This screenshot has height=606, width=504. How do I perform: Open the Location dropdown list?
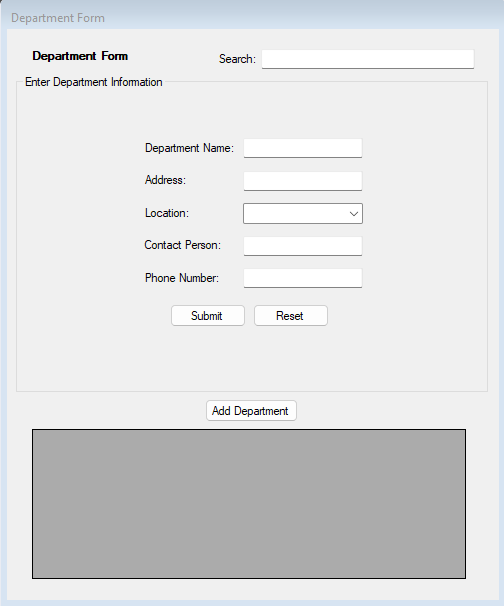click(x=303, y=213)
